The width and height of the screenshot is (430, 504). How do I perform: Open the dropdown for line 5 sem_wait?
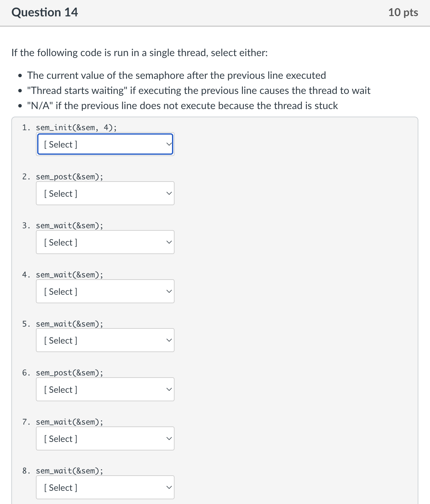(105, 340)
